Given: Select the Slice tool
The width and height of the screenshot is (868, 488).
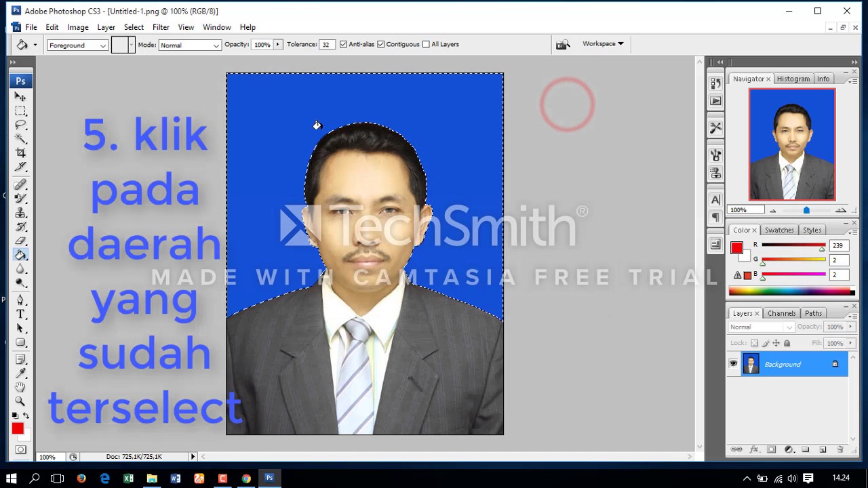Looking at the screenshot, I should [20, 167].
